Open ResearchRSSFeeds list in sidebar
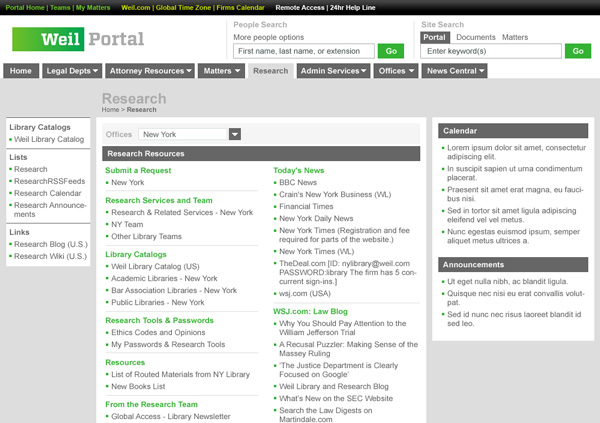Screen dimensions: 600x423 (50, 181)
